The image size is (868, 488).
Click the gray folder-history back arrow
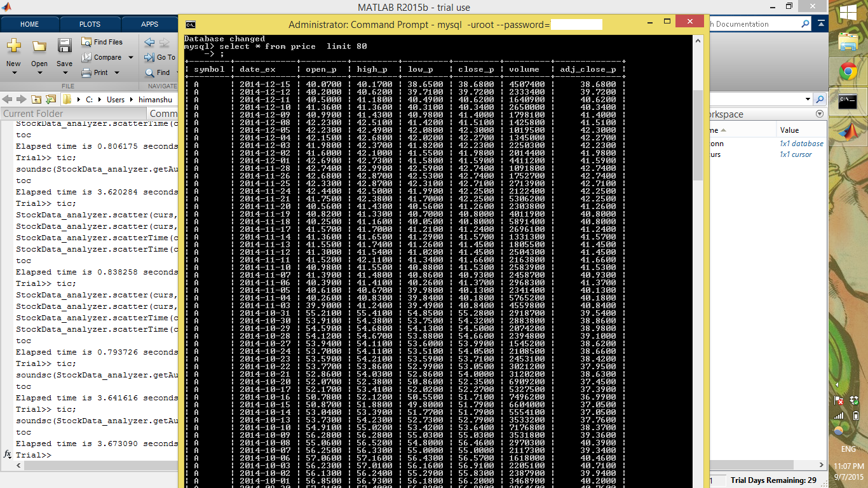8,99
